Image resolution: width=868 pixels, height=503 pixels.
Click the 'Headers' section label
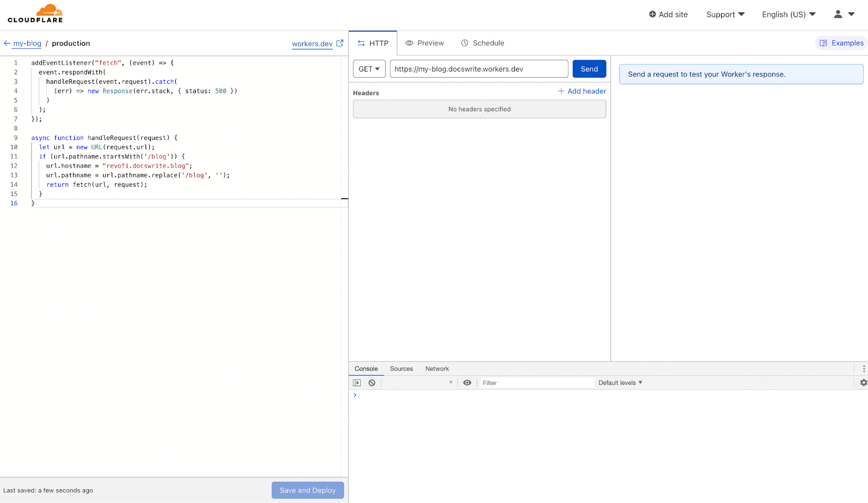pos(366,93)
